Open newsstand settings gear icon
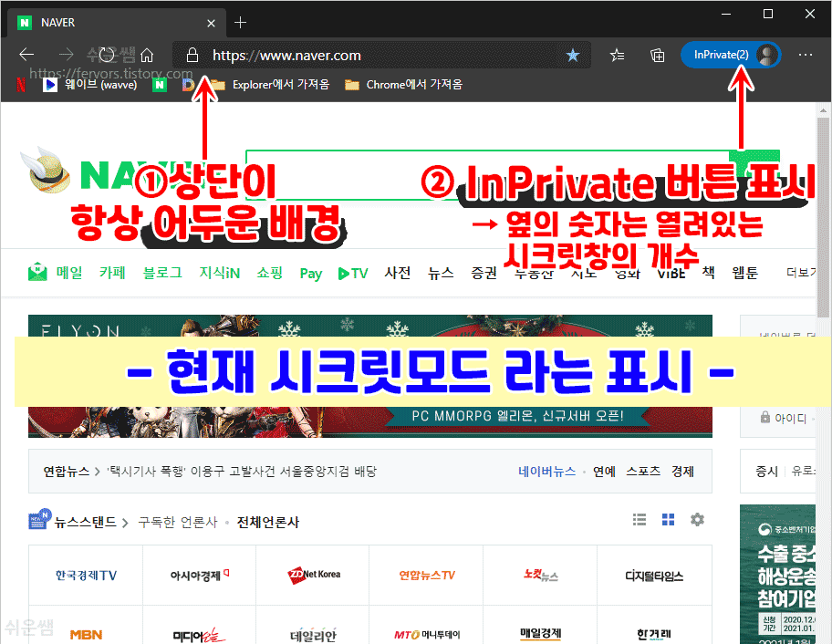 pos(697,519)
